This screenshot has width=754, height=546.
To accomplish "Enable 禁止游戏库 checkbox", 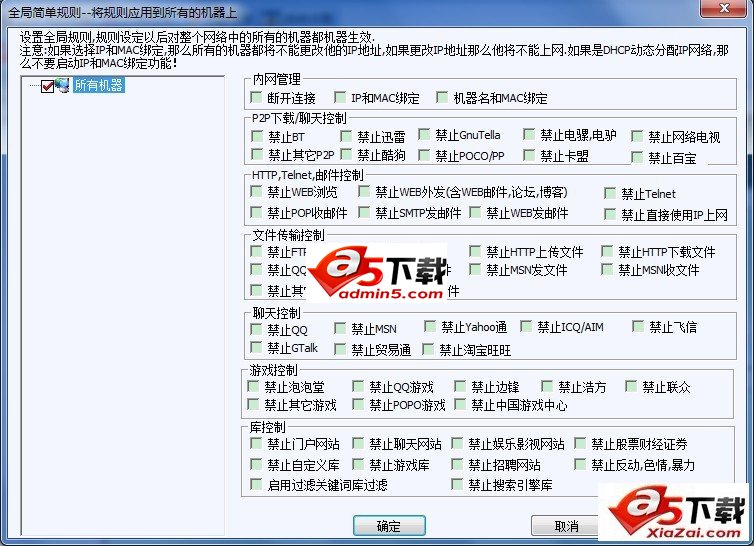I will click(358, 464).
